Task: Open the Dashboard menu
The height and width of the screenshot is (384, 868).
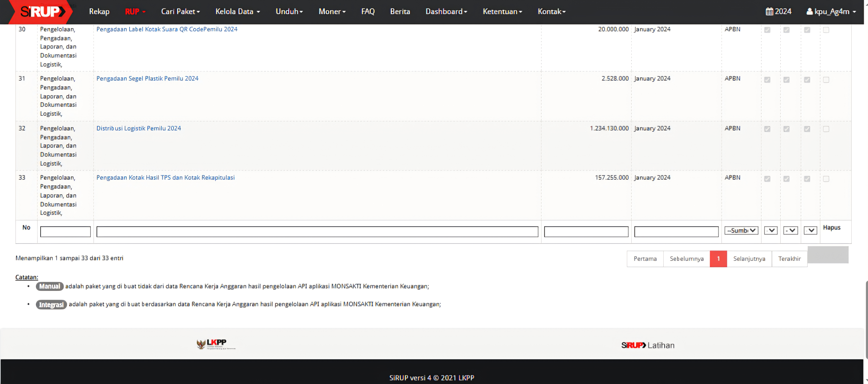Action: pyautogui.click(x=446, y=12)
